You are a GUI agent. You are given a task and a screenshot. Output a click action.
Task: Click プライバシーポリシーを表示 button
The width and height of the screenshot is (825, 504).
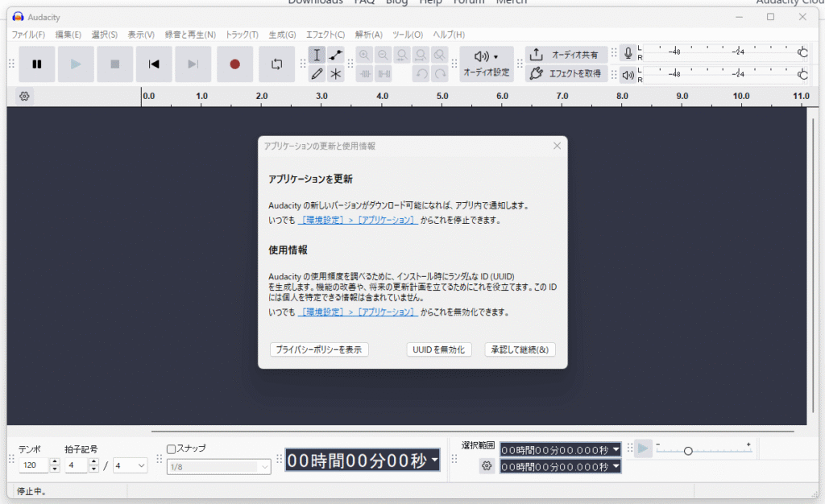pos(319,349)
